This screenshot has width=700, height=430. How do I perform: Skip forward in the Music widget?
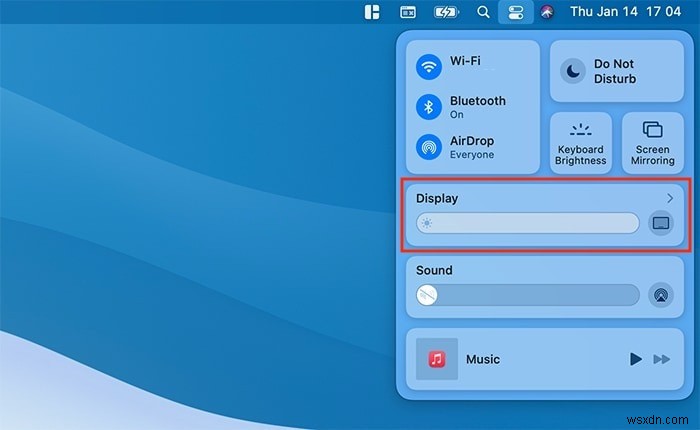pos(662,359)
